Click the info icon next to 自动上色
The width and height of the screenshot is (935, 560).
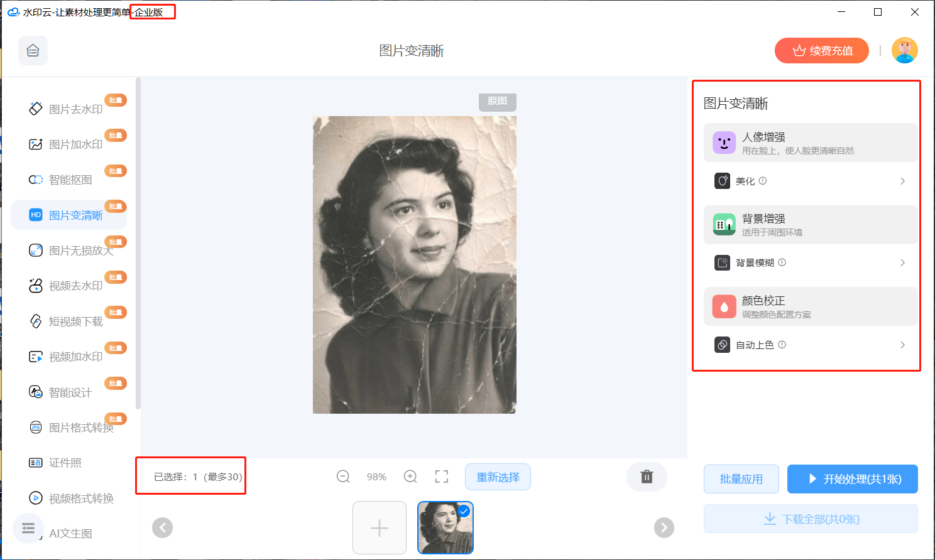tap(782, 345)
